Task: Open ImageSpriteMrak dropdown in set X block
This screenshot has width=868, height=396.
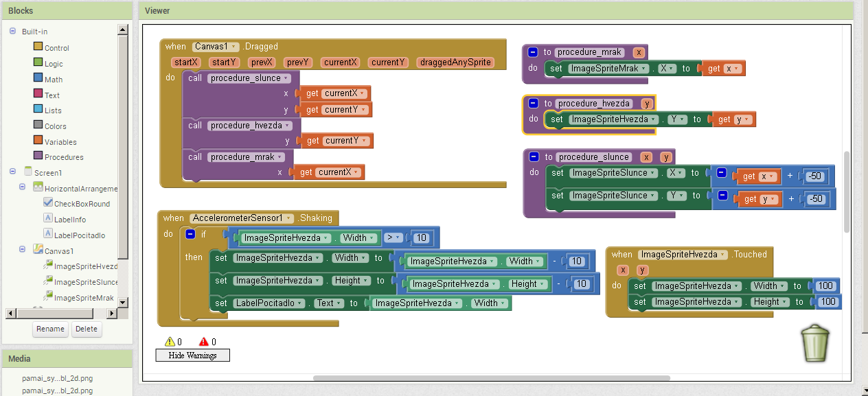Action: [610, 68]
